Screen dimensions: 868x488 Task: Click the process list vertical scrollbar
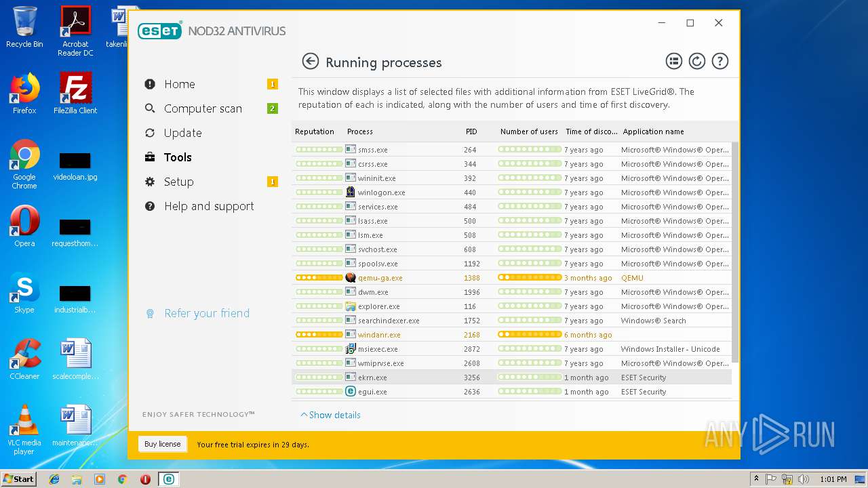pos(734,252)
